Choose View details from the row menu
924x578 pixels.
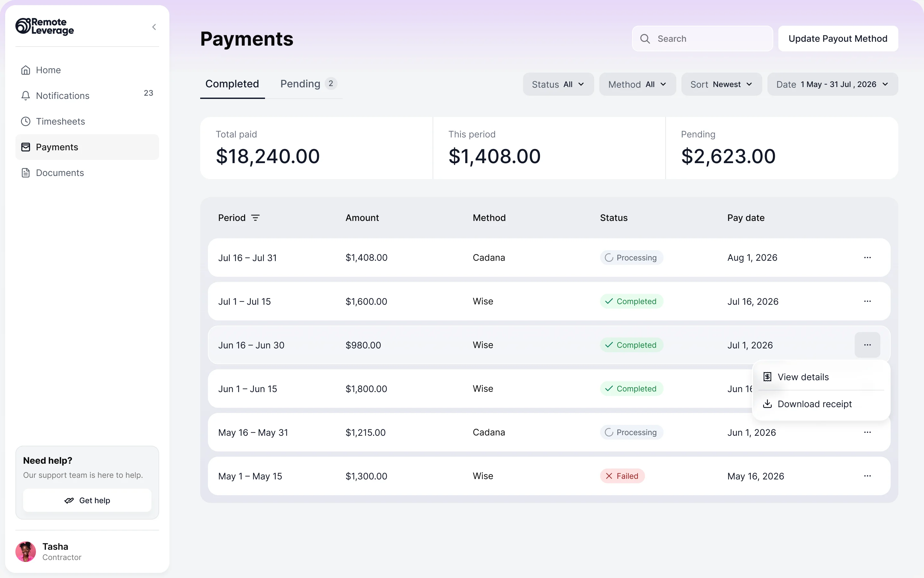pyautogui.click(x=821, y=377)
